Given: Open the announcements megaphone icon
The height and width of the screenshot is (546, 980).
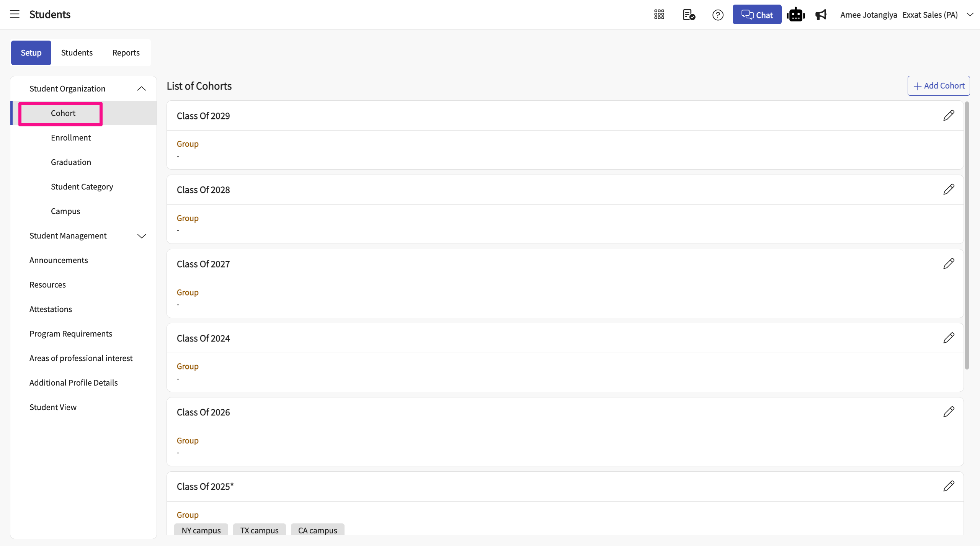Looking at the screenshot, I should pyautogui.click(x=821, y=15).
